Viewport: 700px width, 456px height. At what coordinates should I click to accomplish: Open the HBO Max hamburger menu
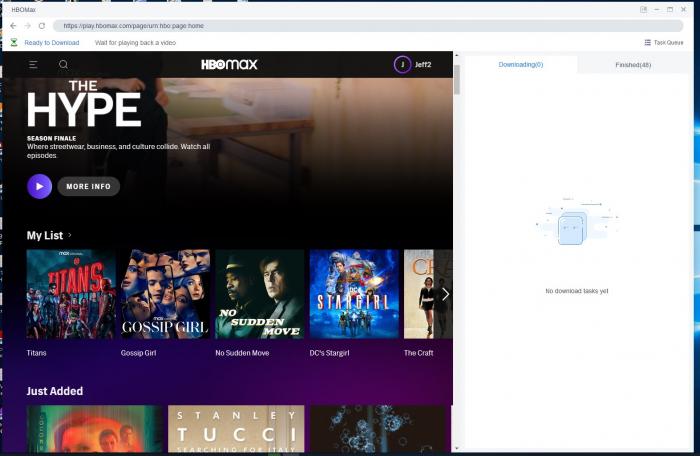[x=33, y=65]
